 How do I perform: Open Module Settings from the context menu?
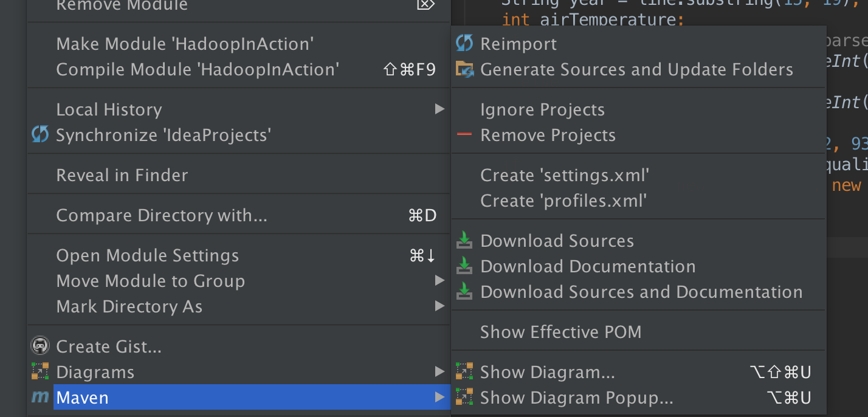tap(148, 255)
